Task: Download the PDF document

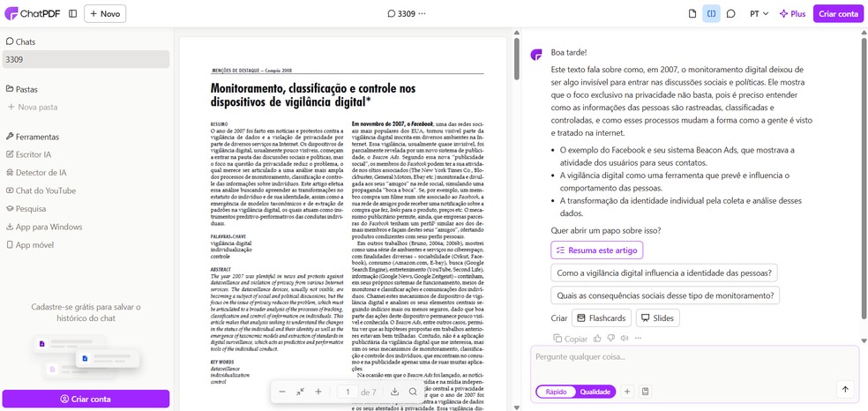Action: tap(394, 392)
